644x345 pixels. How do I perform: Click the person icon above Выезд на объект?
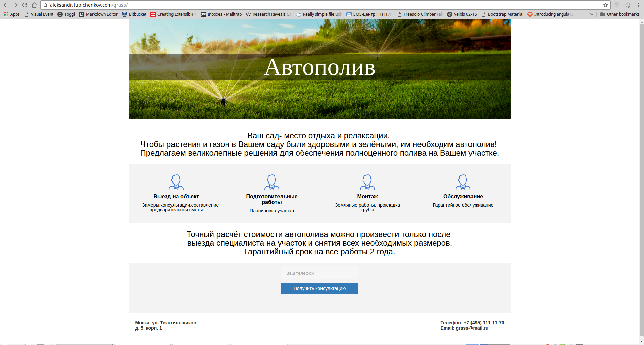coord(176,182)
